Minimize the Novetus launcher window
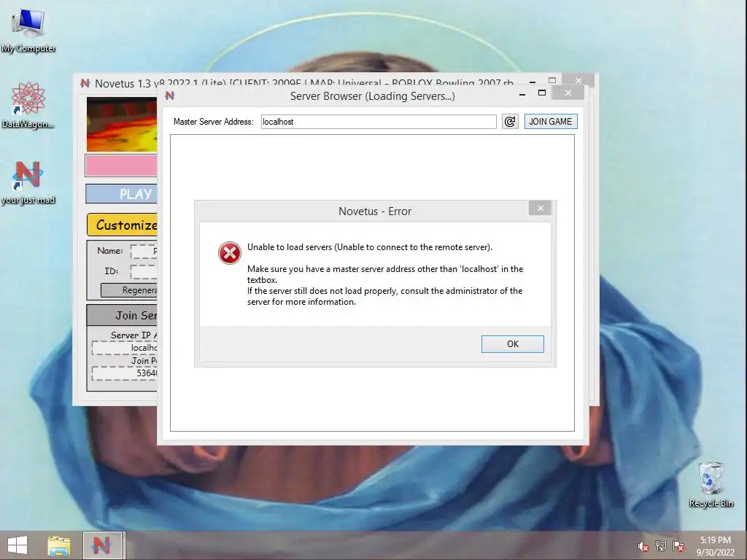Screen dimensions: 747x560 [533, 82]
